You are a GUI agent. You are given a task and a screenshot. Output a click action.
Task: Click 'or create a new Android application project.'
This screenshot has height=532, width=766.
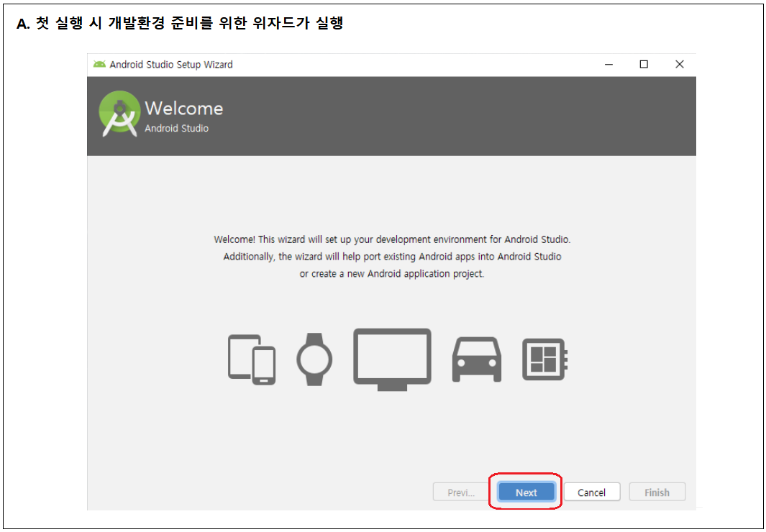[392, 274]
